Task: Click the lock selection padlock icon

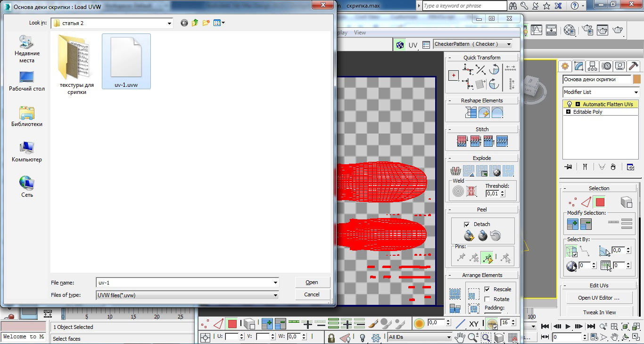Action: pos(331,338)
